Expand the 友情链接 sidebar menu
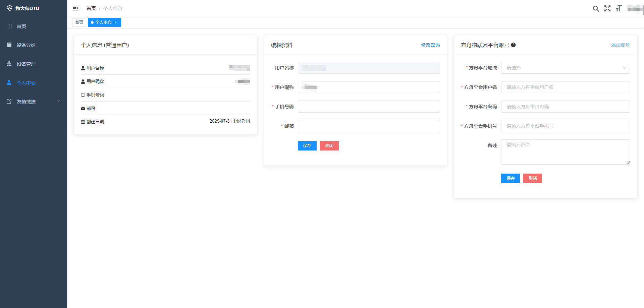 pos(33,102)
